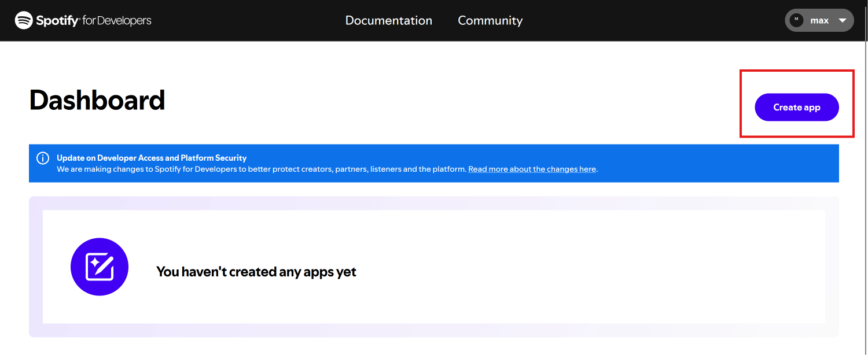The width and height of the screenshot is (868, 355).
Task: Open the Documentation menu item
Action: tap(389, 20)
